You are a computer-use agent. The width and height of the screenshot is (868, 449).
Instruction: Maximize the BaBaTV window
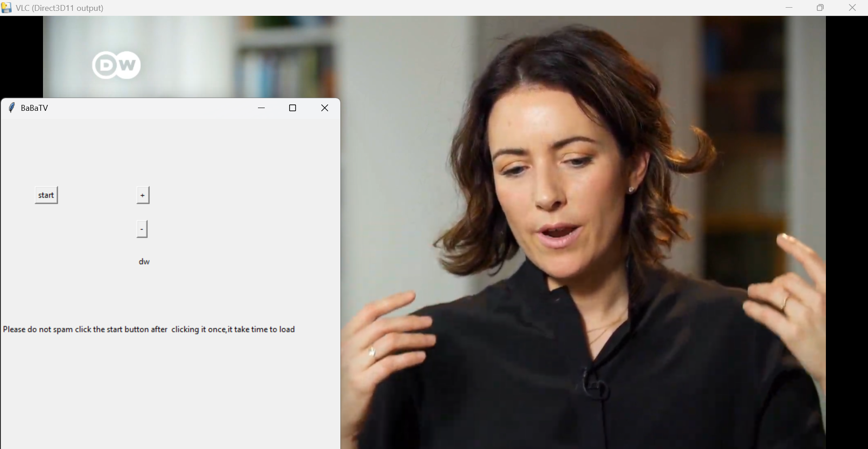293,108
